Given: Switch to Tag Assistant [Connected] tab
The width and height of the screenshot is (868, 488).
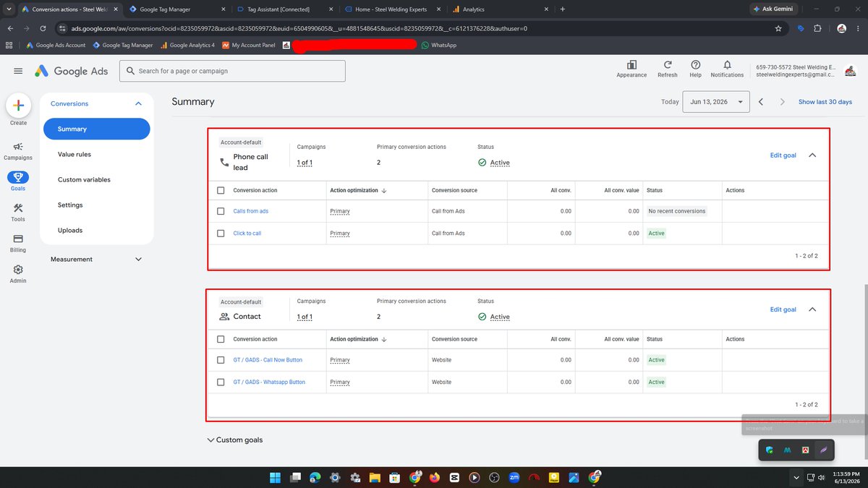Looking at the screenshot, I should [x=284, y=9].
